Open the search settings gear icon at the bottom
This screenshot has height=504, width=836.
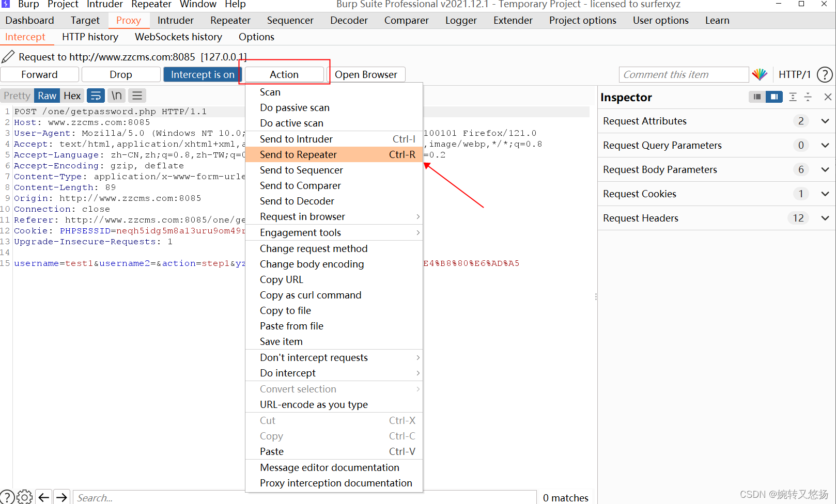pos(24,497)
